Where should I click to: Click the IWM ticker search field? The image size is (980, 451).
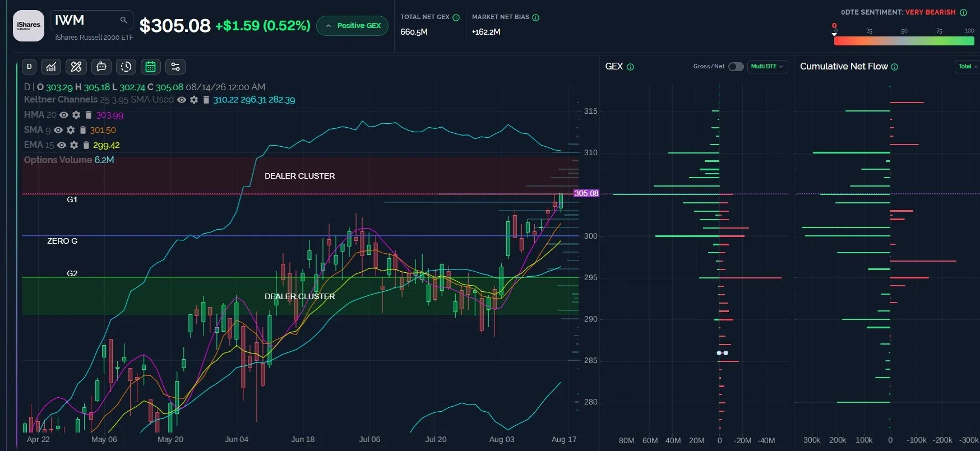point(91,20)
